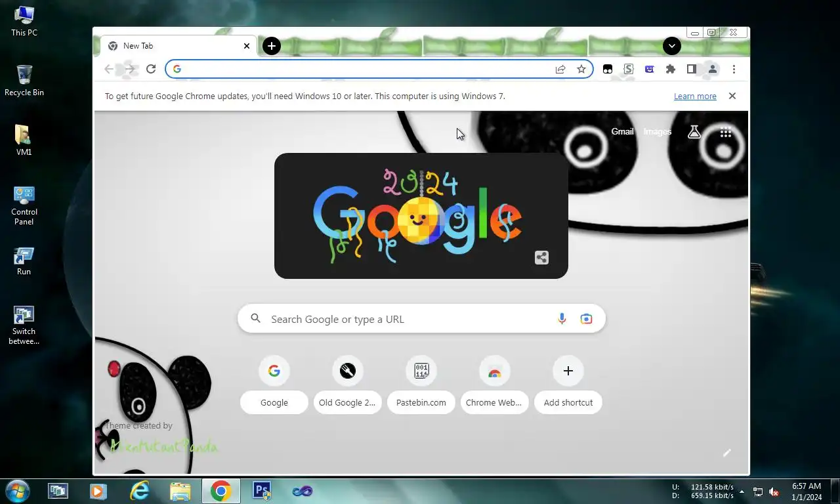Open the Recycle Bin desktop icon

[24, 81]
